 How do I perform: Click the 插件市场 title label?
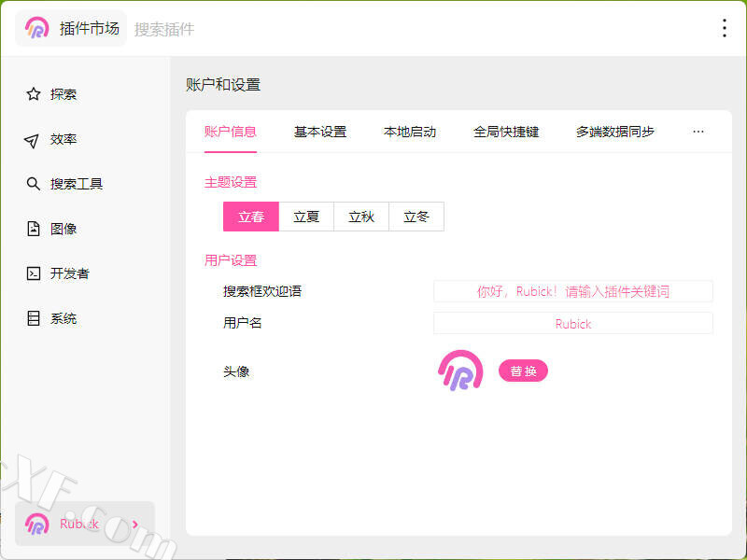point(89,29)
